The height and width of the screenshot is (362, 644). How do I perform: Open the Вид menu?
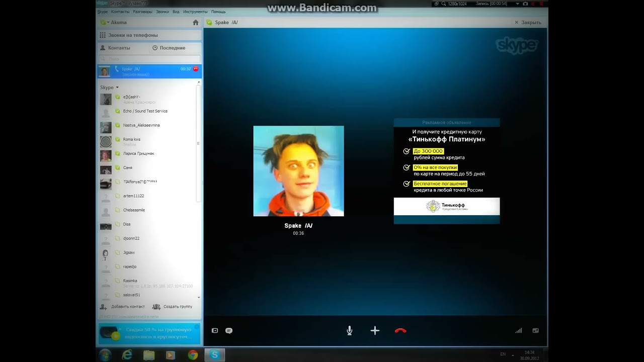click(176, 12)
